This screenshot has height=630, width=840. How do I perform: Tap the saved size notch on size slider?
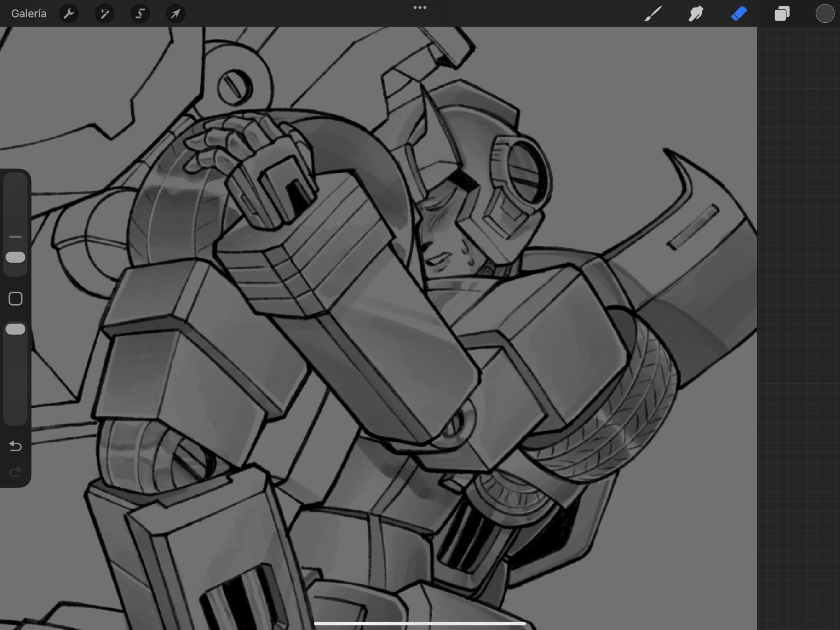pyautogui.click(x=16, y=237)
